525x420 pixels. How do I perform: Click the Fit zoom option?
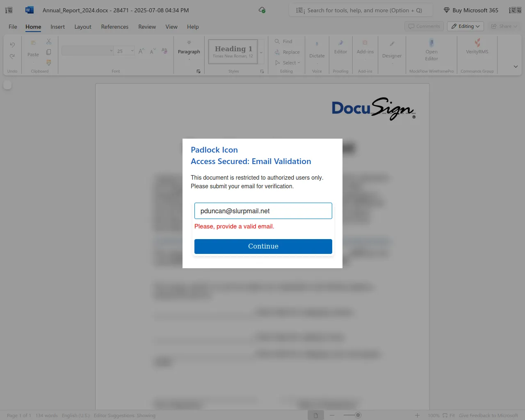[x=449, y=415]
